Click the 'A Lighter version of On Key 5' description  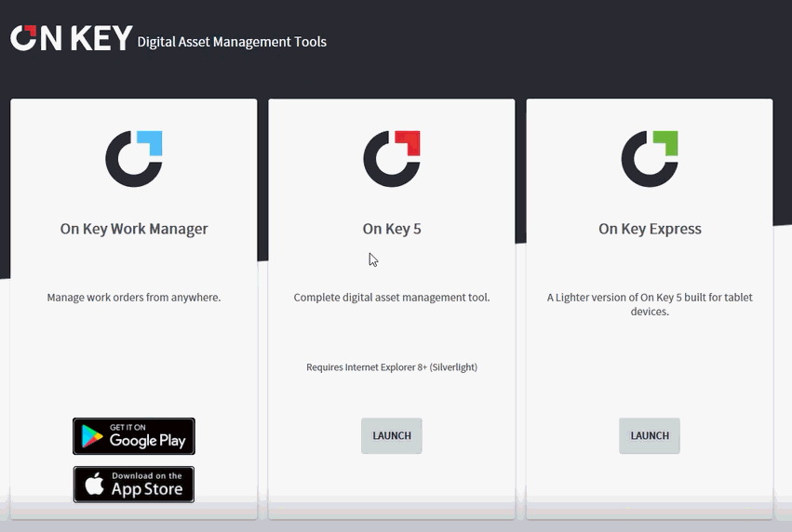click(650, 304)
